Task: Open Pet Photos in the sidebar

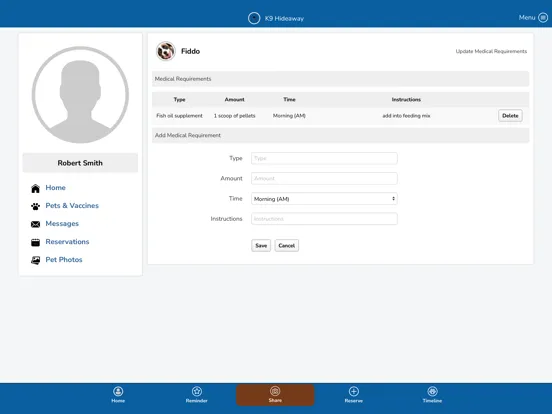Action: coord(64,260)
